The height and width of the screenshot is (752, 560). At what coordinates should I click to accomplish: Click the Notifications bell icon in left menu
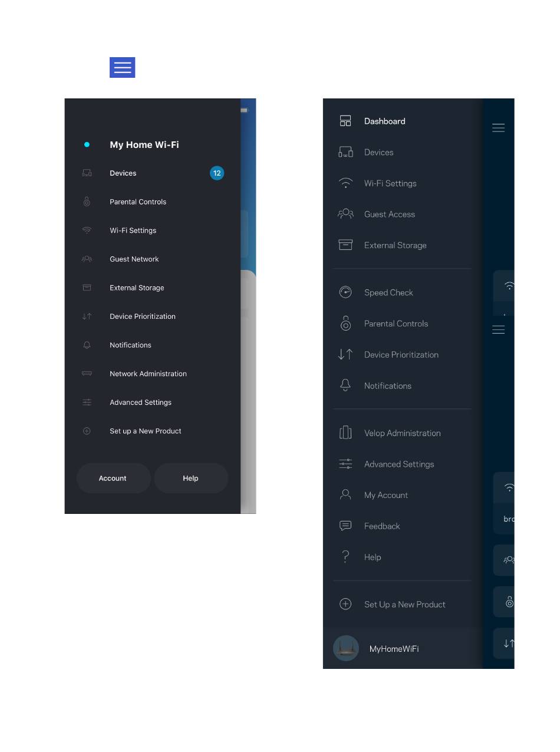click(x=87, y=345)
